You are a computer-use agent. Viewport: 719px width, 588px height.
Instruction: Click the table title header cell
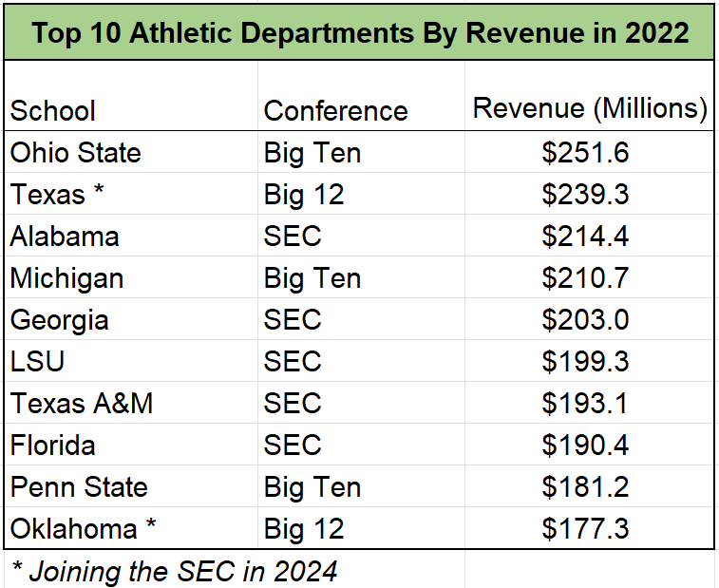[x=359, y=32]
